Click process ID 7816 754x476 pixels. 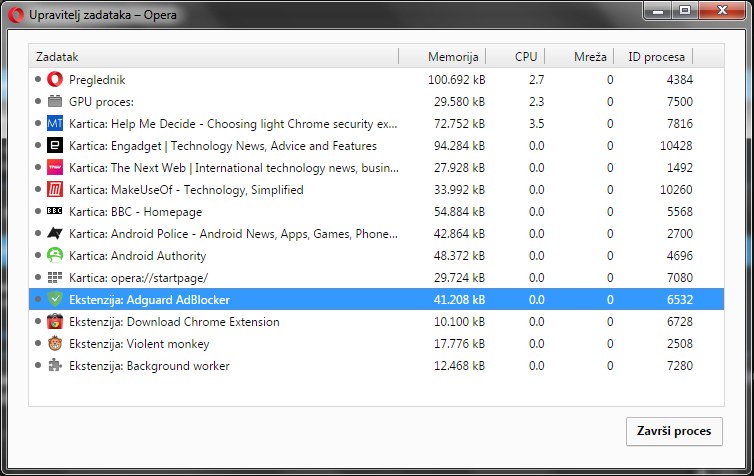tap(679, 124)
